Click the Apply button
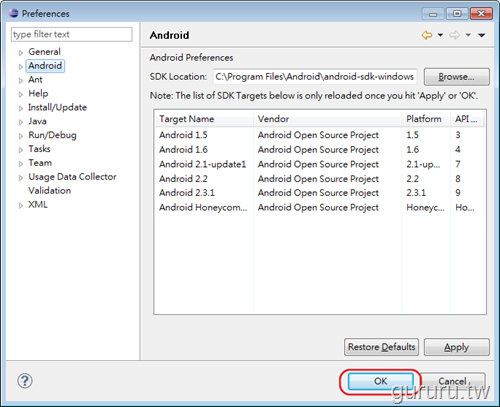The width and height of the screenshot is (500, 407). [457, 347]
